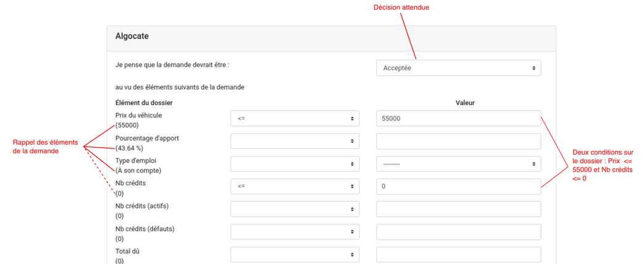This screenshot has width=644, height=264.
Task: Open the decision dropdown showing Acceptée
Action: (458, 68)
